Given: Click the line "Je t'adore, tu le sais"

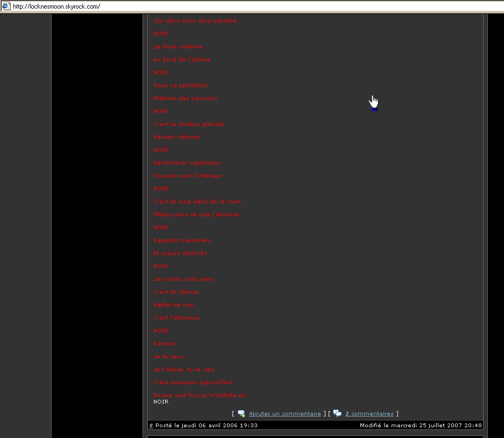Looking at the screenshot, I should pos(183,370).
